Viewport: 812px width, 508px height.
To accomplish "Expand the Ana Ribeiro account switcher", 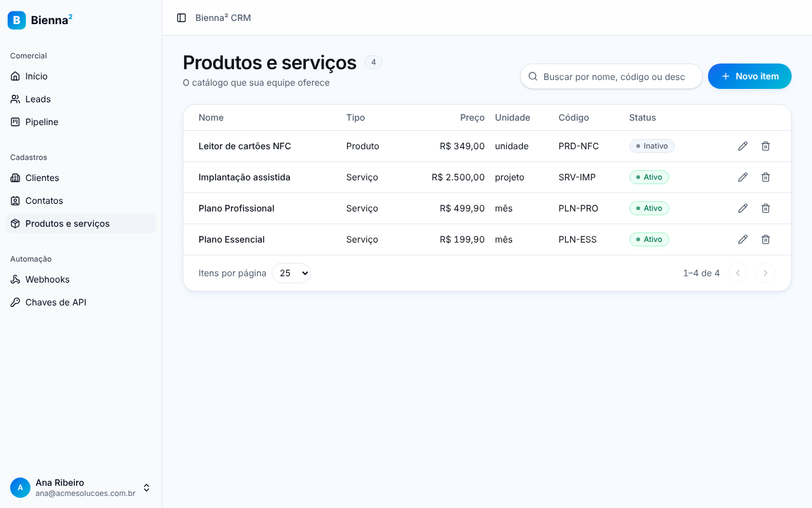I will [x=147, y=488].
